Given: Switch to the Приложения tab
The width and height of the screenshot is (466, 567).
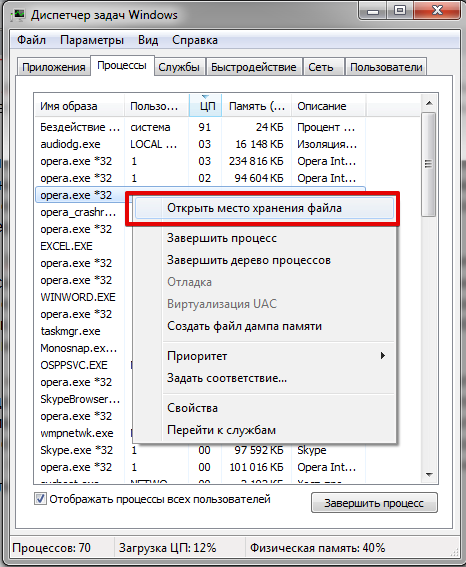Looking at the screenshot, I should click(54, 67).
